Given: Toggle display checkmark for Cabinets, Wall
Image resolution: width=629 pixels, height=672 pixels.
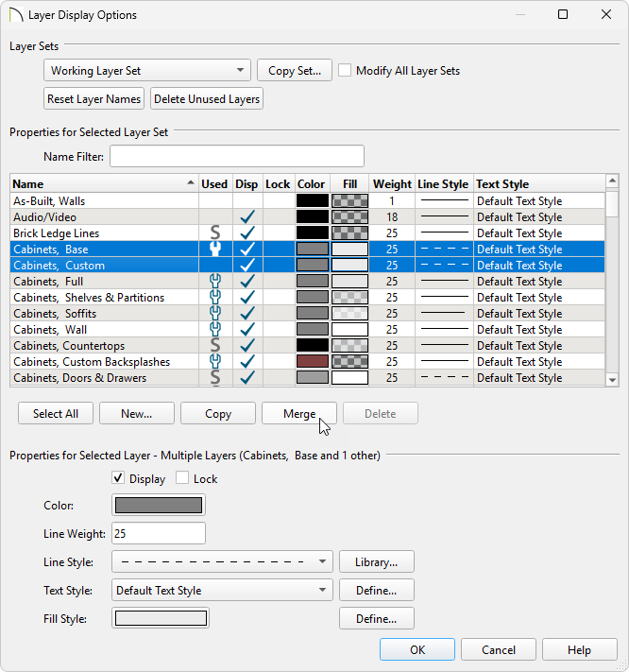Looking at the screenshot, I should [x=247, y=330].
